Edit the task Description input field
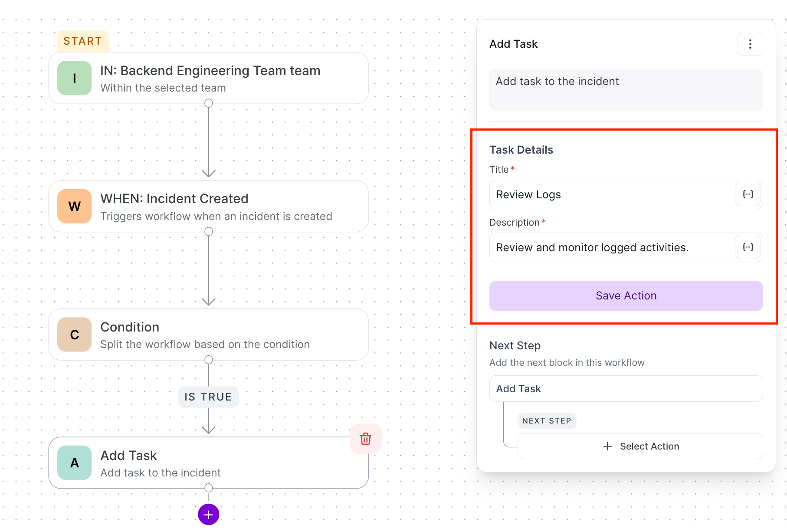This screenshot has height=532, width=787. click(x=612, y=247)
